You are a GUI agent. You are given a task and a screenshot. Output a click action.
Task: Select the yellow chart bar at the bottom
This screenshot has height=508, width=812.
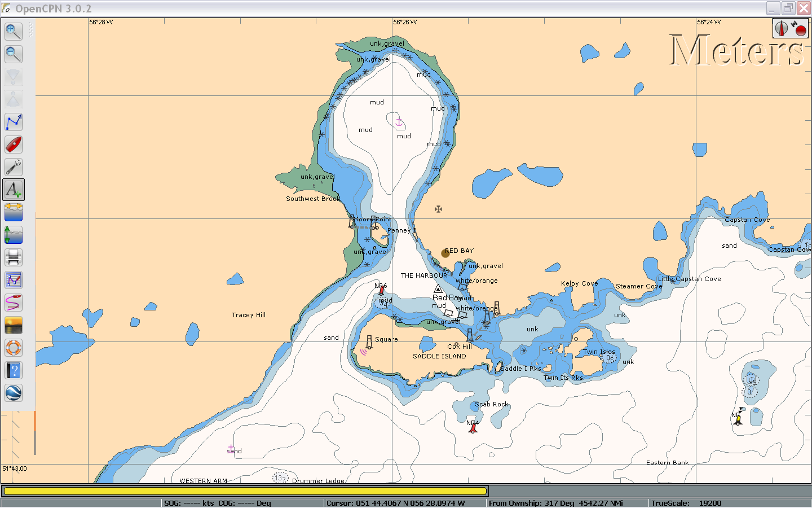(245, 491)
